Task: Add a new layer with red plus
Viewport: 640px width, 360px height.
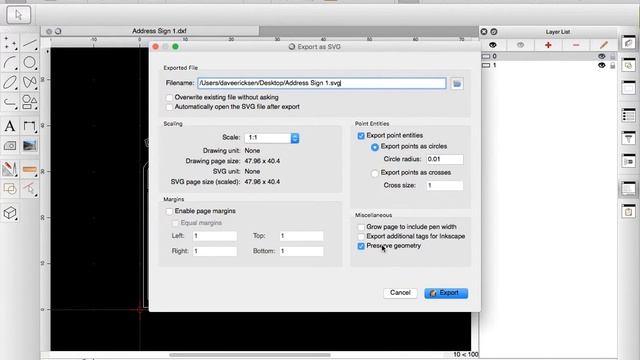Action: tap(548, 45)
